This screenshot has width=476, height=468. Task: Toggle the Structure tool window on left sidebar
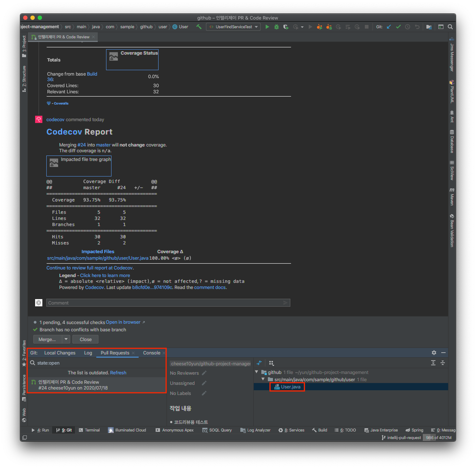tap(24, 78)
